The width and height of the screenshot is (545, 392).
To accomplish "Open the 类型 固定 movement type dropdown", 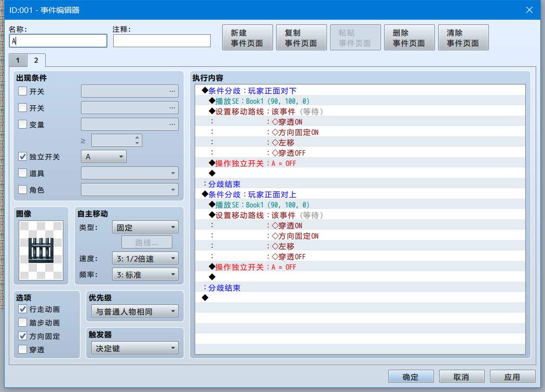I will click(145, 228).
